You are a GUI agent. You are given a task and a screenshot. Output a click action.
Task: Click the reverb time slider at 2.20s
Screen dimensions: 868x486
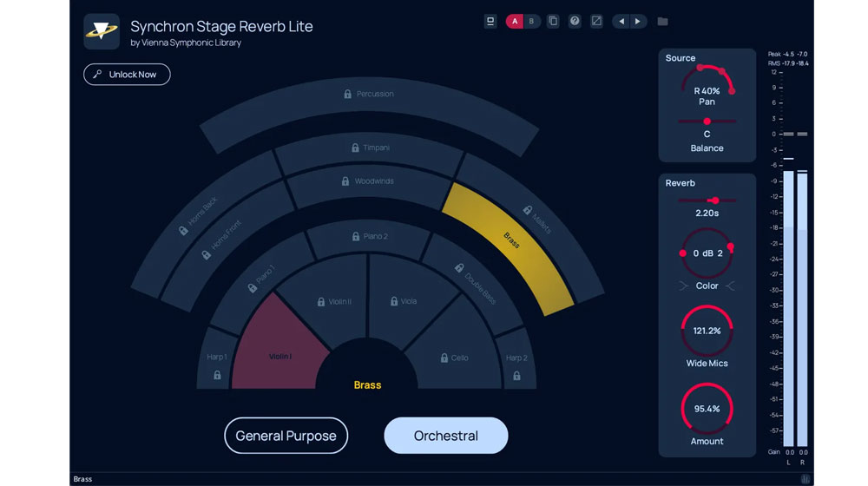tap(713, 200)
